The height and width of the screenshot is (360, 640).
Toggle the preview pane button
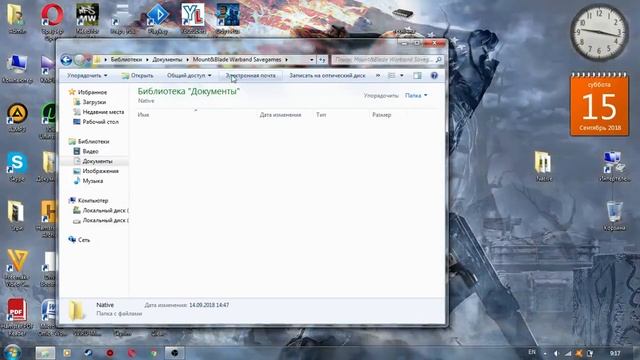coord(417,76)
